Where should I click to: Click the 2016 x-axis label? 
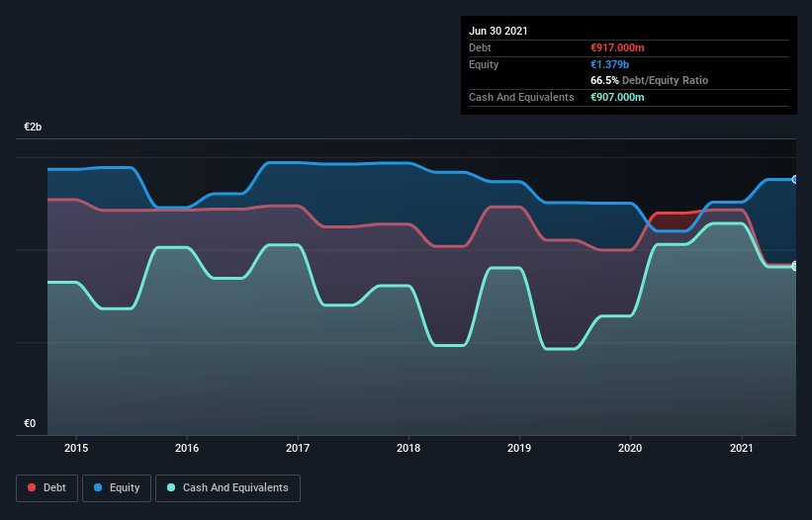(x=187, y=448)
